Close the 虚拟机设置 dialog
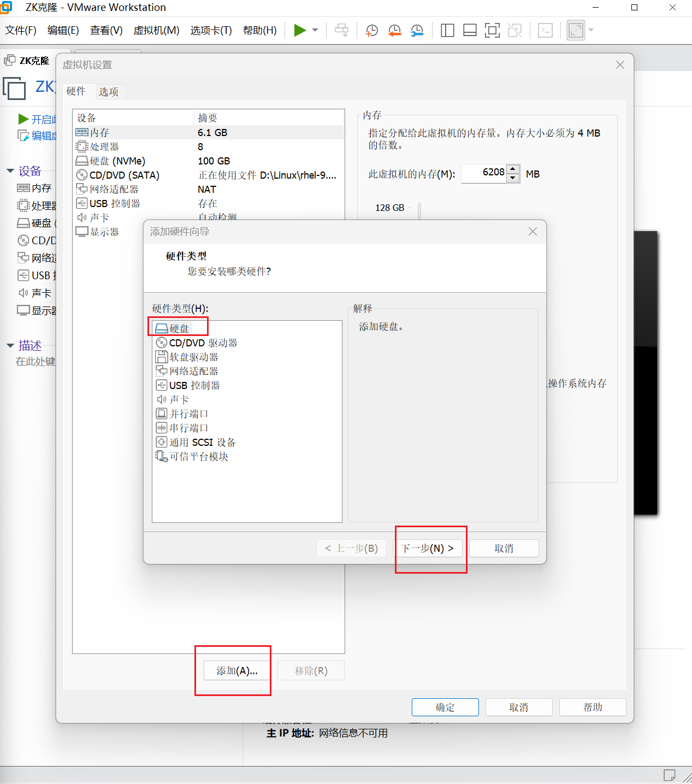The width and height of the screenshot is (692, 784). (x=620, y=65)
